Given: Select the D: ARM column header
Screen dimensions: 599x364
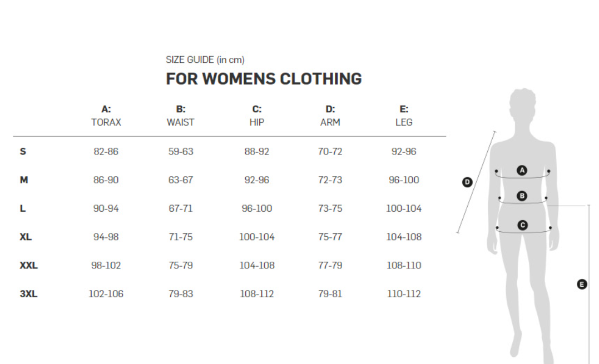Looking at the screenshot, I should click(330, 116).
